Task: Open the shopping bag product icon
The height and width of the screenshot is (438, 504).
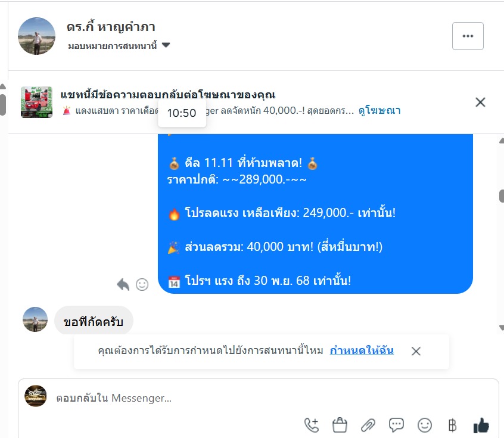Action: point(340,425)
